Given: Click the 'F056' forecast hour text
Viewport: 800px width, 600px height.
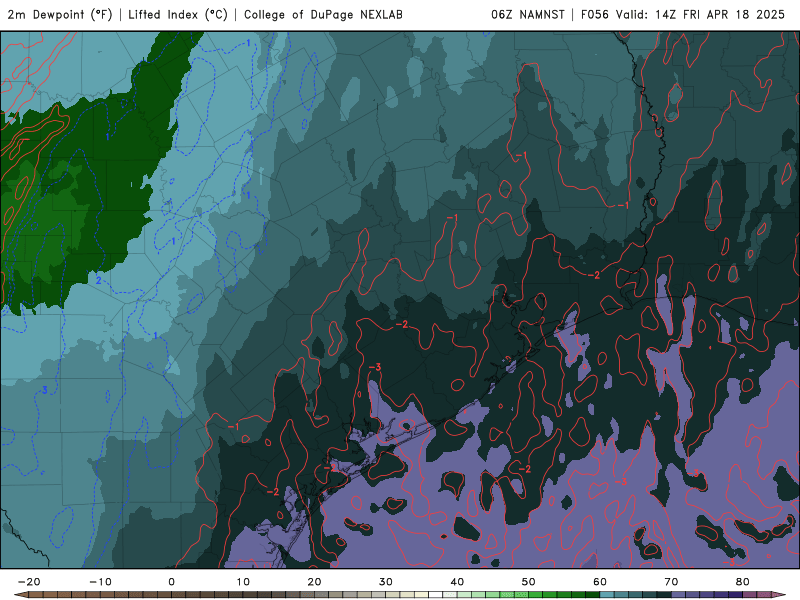Looking at the screenshot, I should tap(595, 15).
